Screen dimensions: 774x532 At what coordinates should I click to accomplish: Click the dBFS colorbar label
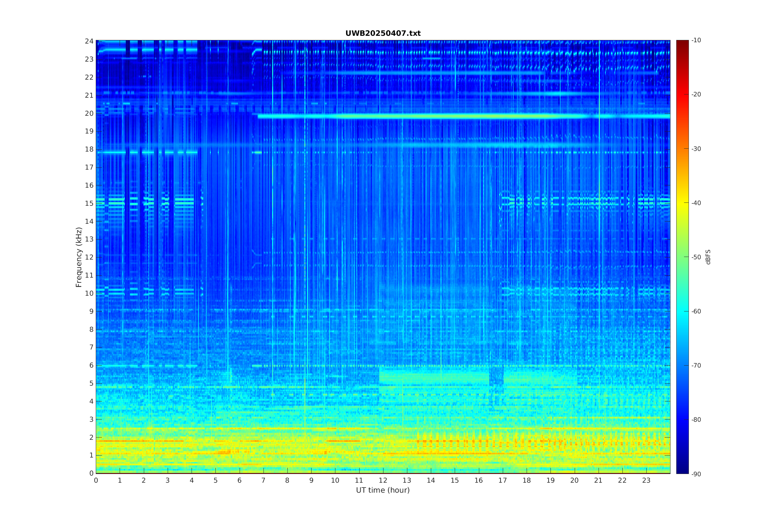point(708,257)
